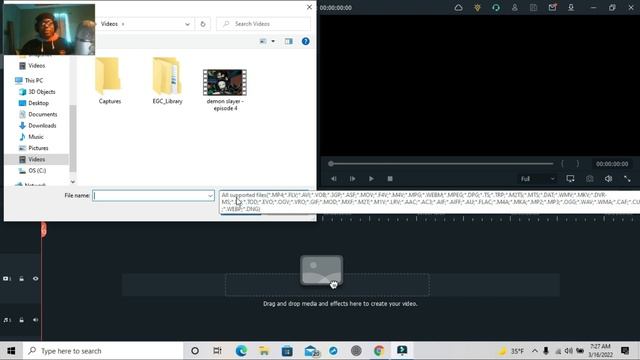Step back one frame in preview
Image resolution: width=640 pixels, height=360 pixels.
point(334,179)
